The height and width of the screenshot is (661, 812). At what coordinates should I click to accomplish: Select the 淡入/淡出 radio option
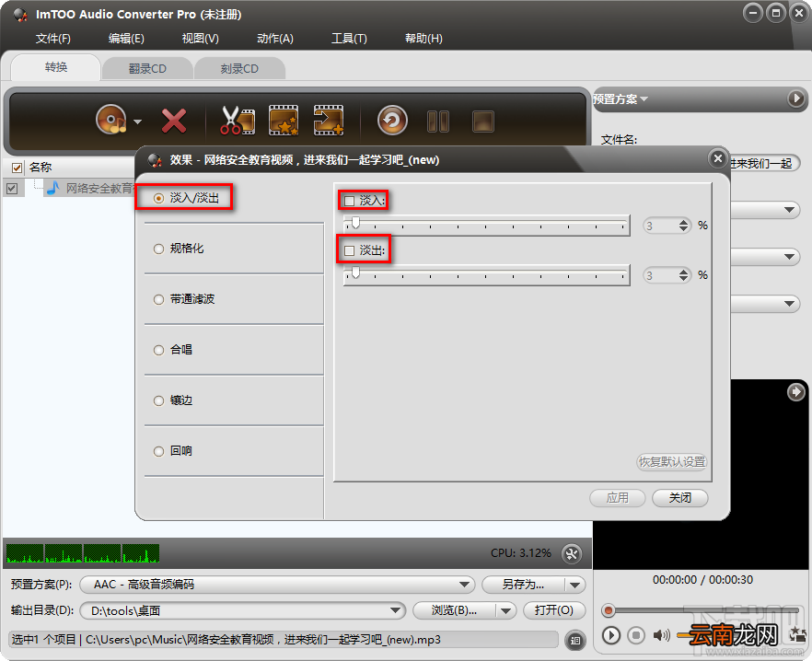click(x=158, y=199)
